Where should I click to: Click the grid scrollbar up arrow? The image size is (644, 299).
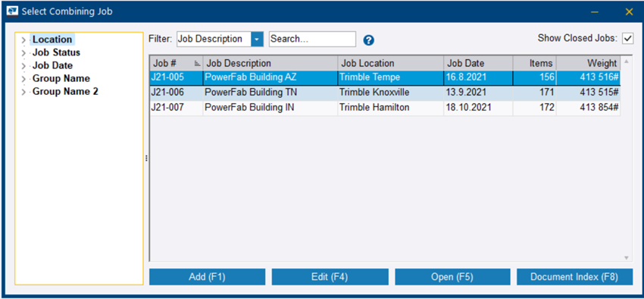point(627,61)
